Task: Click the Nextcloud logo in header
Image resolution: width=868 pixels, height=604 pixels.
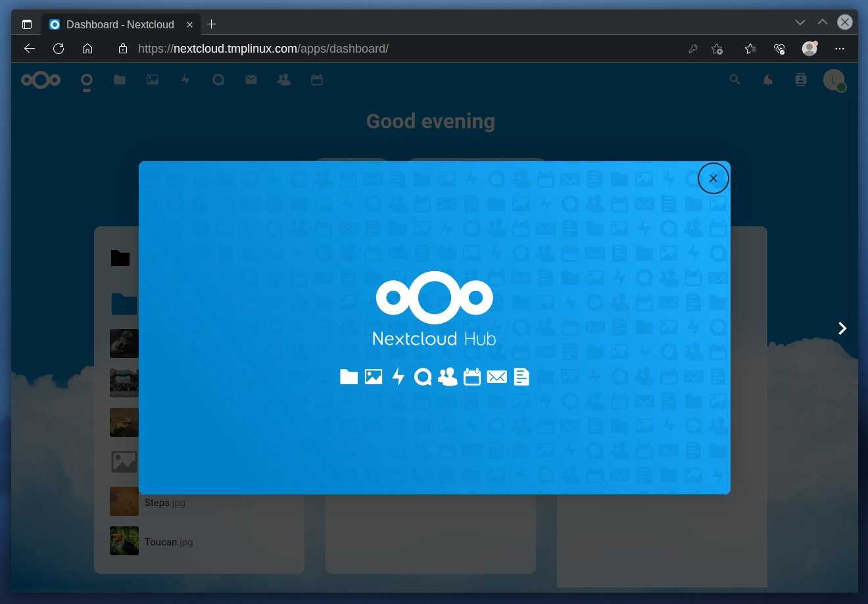Action: point(41,80)
